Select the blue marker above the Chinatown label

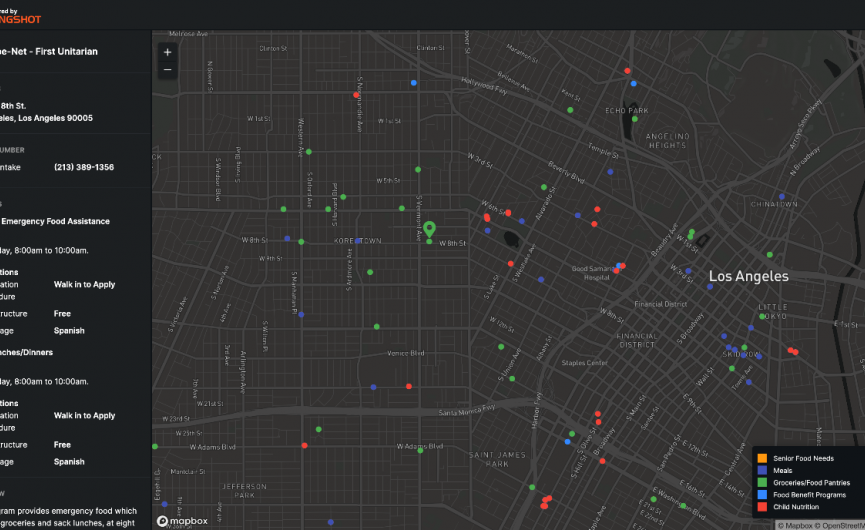[x=782, y=196]
